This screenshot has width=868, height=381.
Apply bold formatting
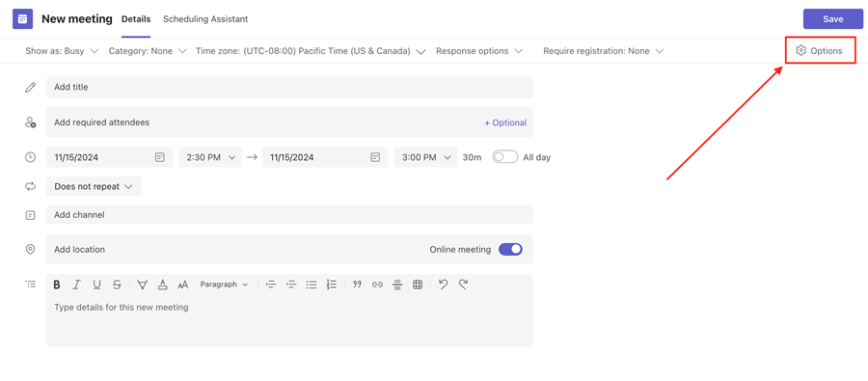pyautogui.click(x=57, y=285)
